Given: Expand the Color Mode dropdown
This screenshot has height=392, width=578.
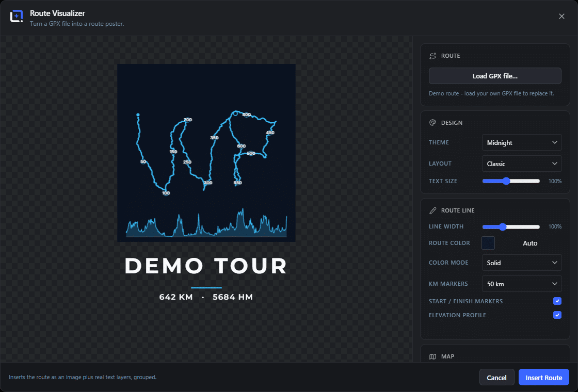Looking at the screenshot, I should [522, 263].
